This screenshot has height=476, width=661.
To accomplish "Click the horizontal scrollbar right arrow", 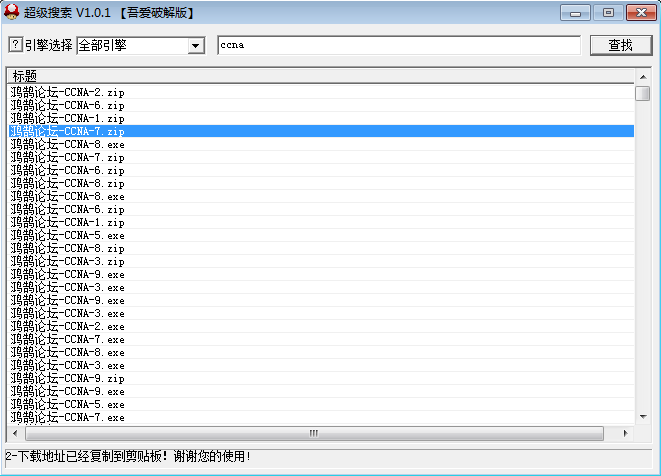I will click(625, 433).
